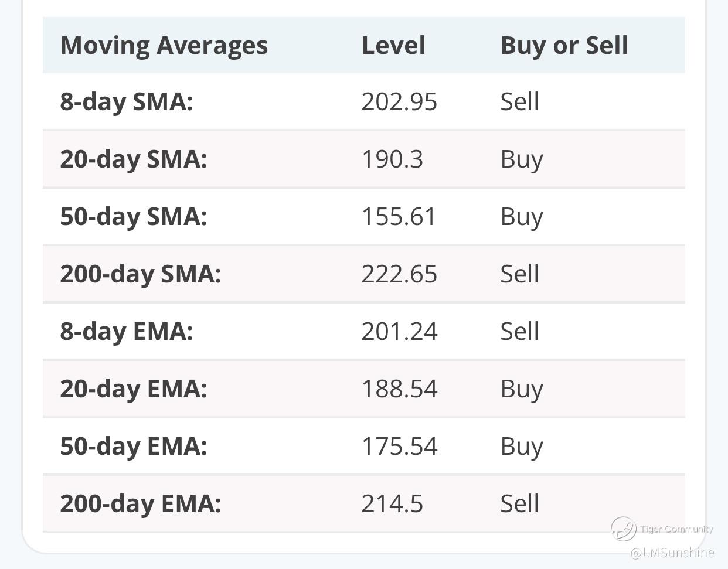The width and height of the screenshot is (728, 569).
Task: Click the 20-day SMA row label
Action: [134, 159]
